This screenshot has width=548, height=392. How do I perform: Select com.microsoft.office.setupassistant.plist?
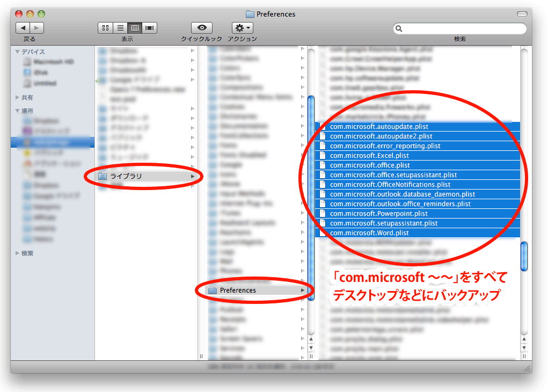418,175
